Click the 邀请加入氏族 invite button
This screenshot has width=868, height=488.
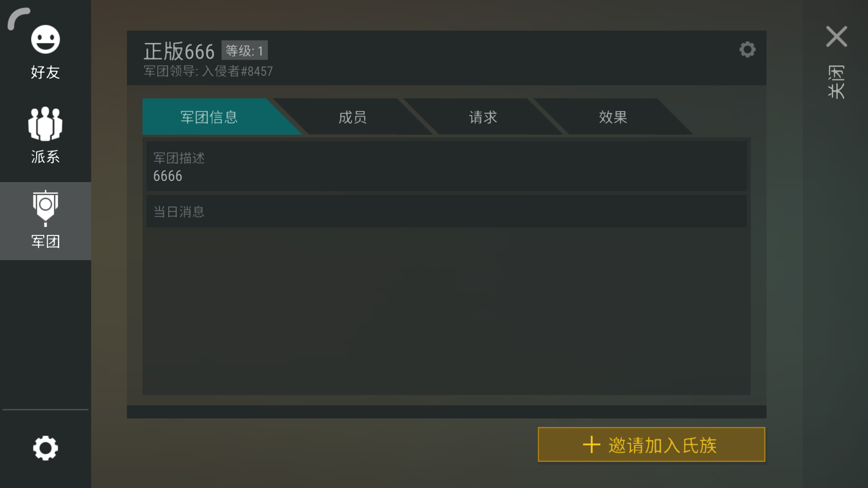click(651, 445)
